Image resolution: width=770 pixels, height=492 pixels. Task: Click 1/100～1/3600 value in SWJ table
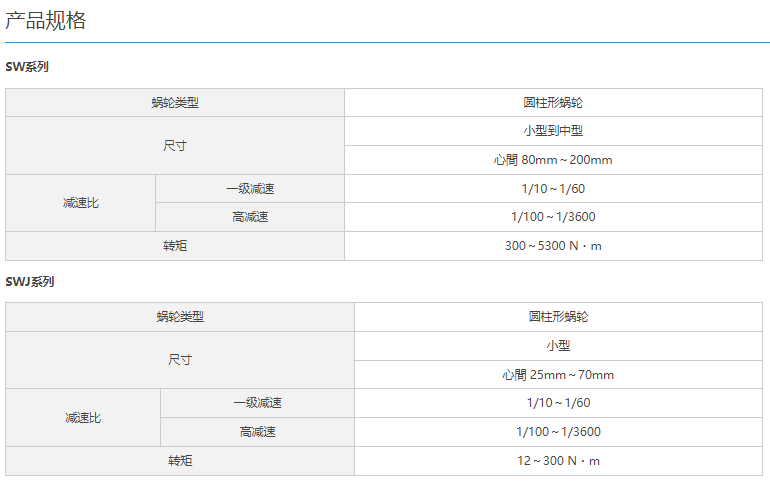click(558, 432)
